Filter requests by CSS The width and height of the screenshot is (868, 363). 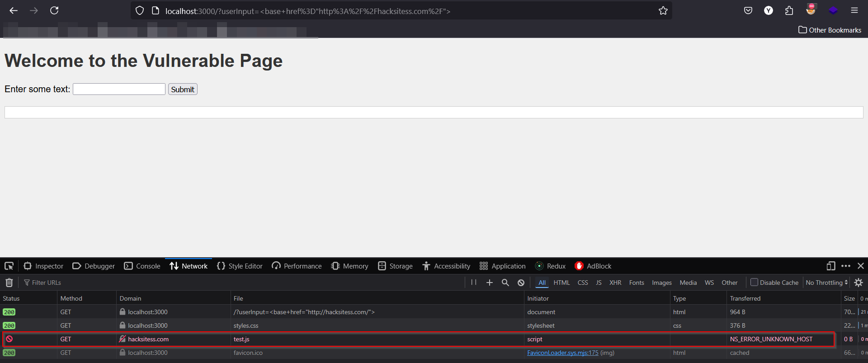point(583,283)
